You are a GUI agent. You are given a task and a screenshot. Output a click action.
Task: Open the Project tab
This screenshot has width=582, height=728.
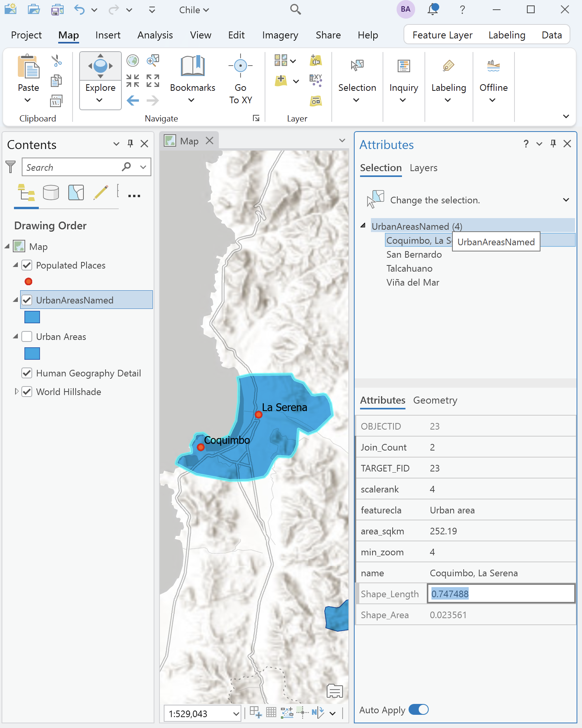click(26, 35)
